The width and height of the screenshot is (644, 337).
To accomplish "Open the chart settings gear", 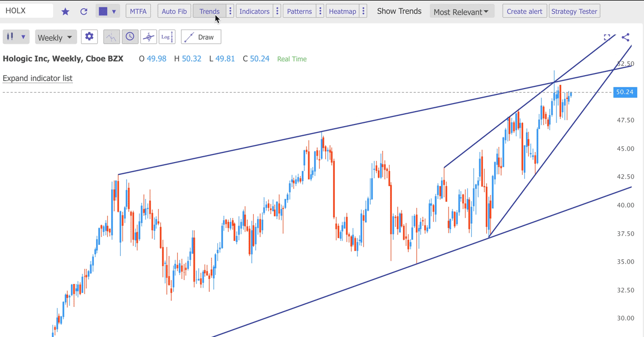I will coord(89,36).
